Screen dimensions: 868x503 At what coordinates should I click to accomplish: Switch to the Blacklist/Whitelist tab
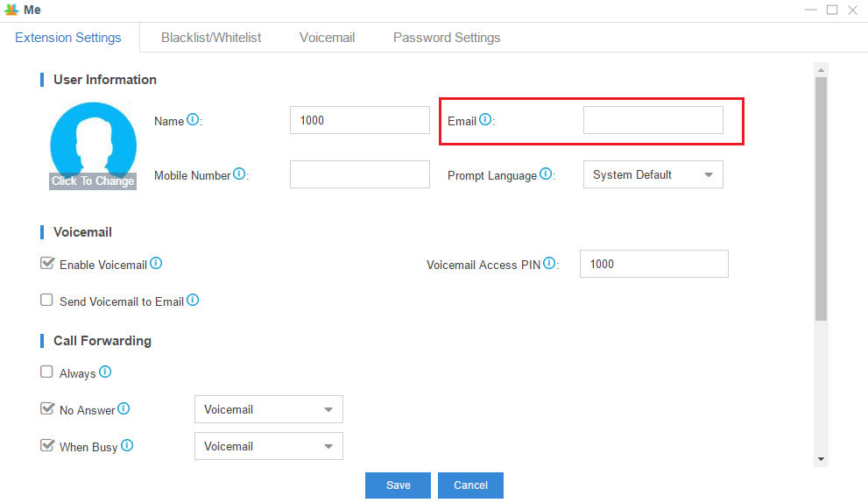click(211, 38)
